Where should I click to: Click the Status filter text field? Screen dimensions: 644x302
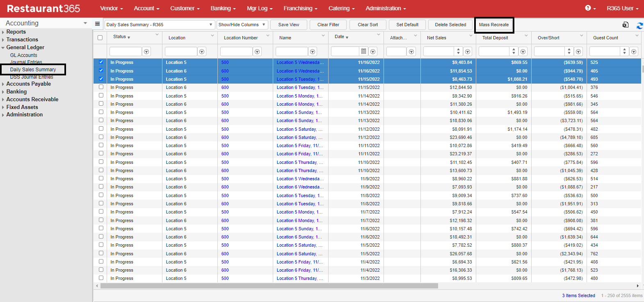126,51
